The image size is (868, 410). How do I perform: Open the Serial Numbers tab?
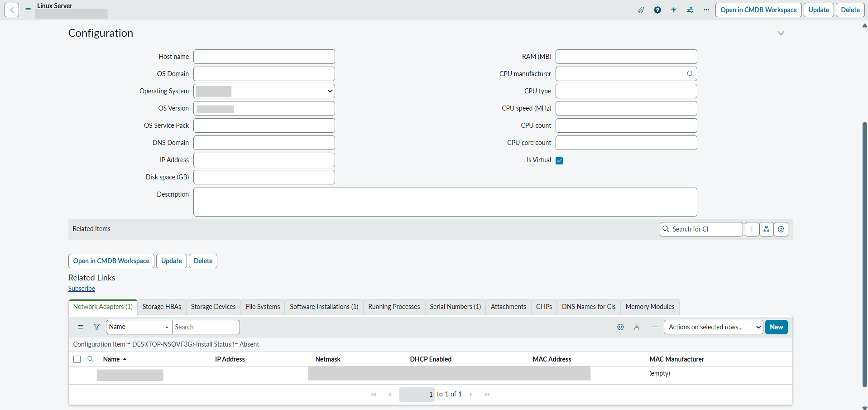pyautogui.click(x=456, y=307)
